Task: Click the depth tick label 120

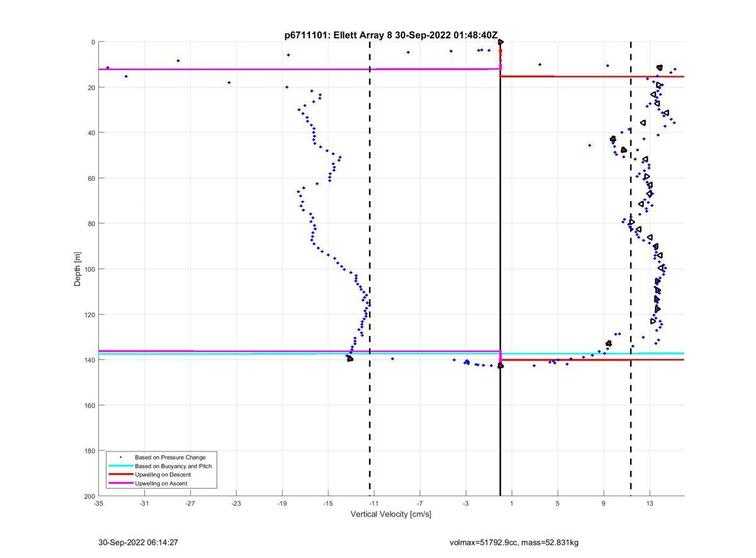Action: tap(89, 315)
